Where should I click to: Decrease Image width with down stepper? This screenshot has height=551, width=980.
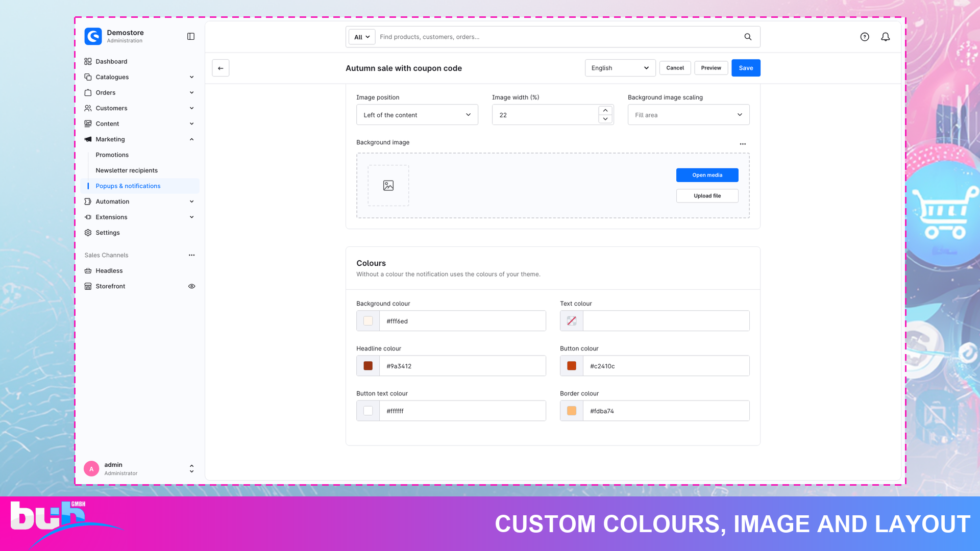[605, 119]
